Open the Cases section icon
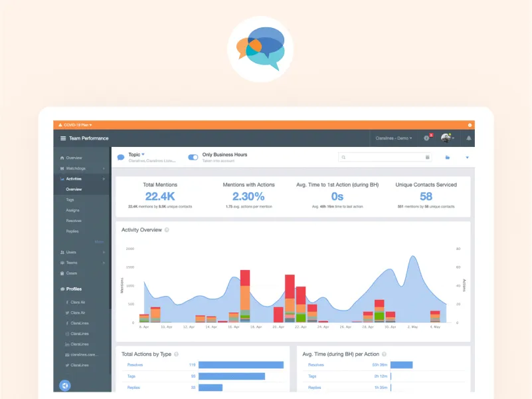532x399 pixels. point(64,273)
